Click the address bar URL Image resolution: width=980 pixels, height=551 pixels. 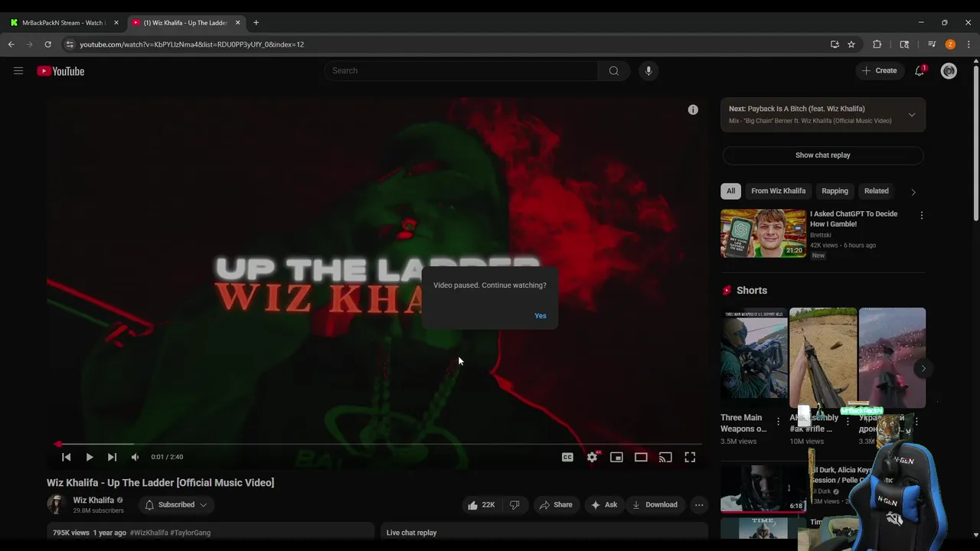click(191, 44)
